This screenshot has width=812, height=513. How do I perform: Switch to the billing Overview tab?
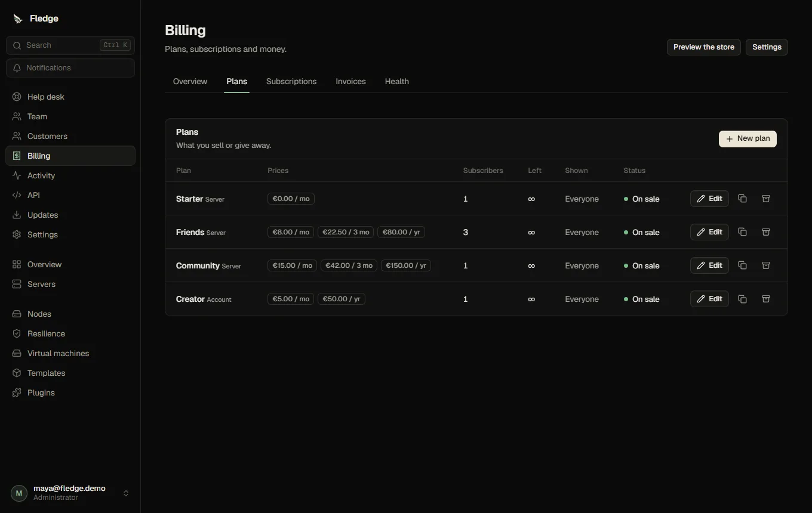(190, 81)
